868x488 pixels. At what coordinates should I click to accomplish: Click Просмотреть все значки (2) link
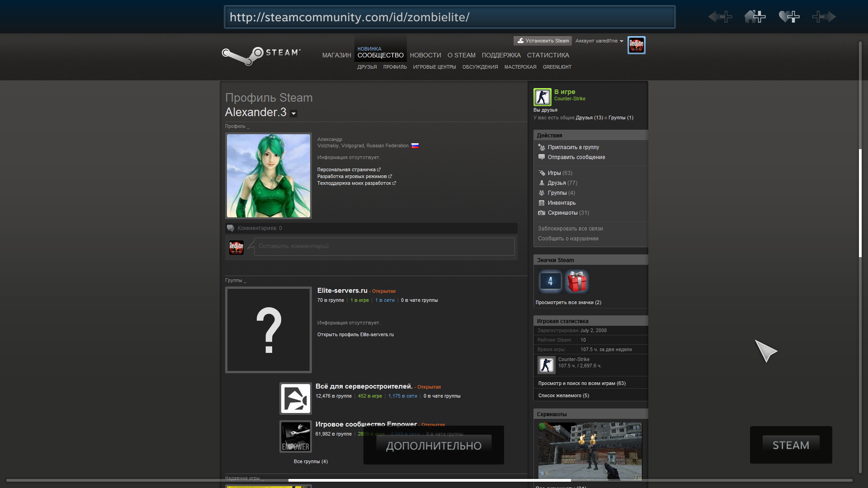pos(568,303)
